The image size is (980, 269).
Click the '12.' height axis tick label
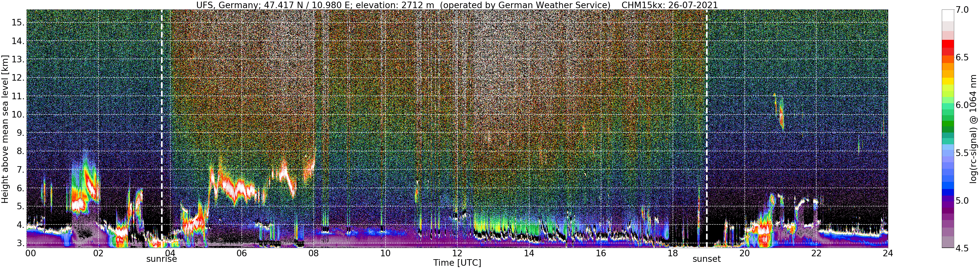click(18, 78)
